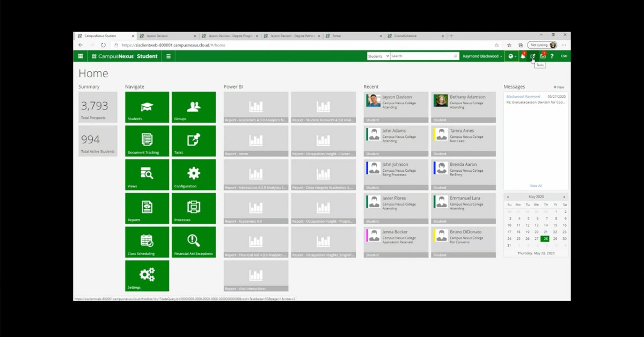
Task: Create a new message with New button
Action: click(559, 87)
